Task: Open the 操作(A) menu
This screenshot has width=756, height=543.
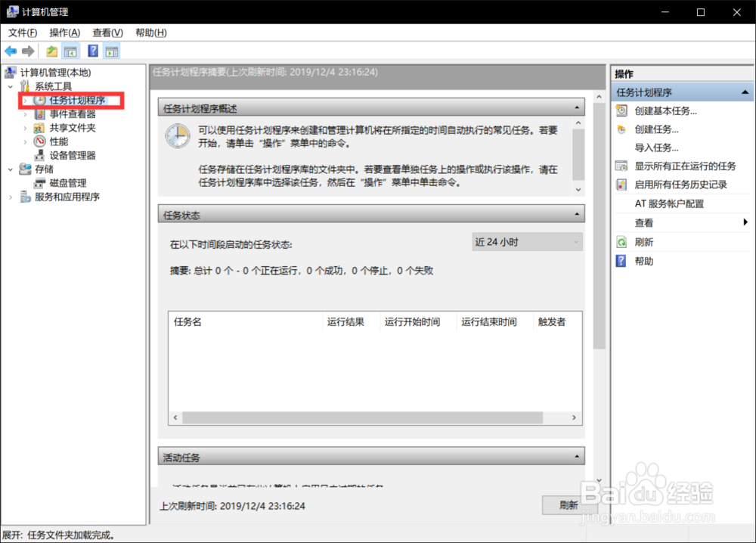Action: (x=64, y=33)
